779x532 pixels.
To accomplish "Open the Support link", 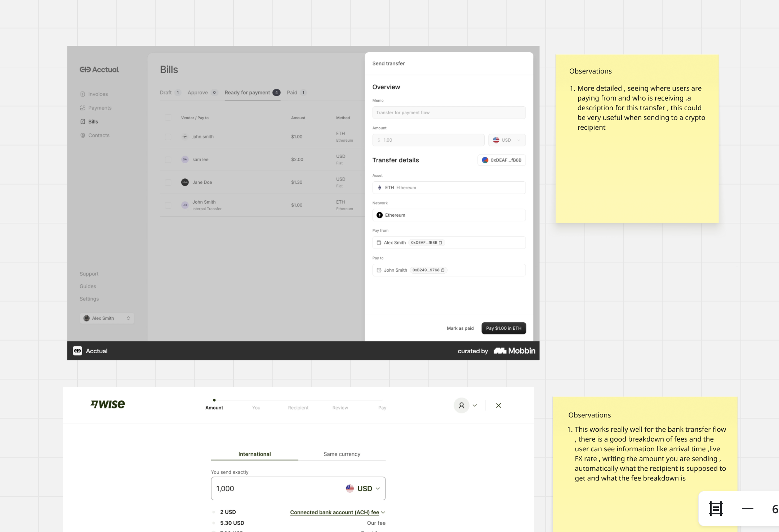I will click(x=89, y=274).
